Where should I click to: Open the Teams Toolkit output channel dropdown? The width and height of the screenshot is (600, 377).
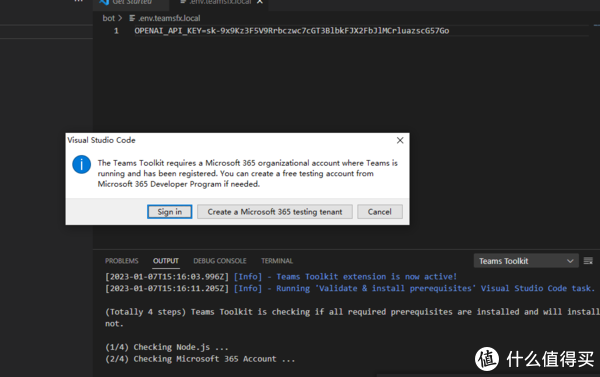point(526,261)
